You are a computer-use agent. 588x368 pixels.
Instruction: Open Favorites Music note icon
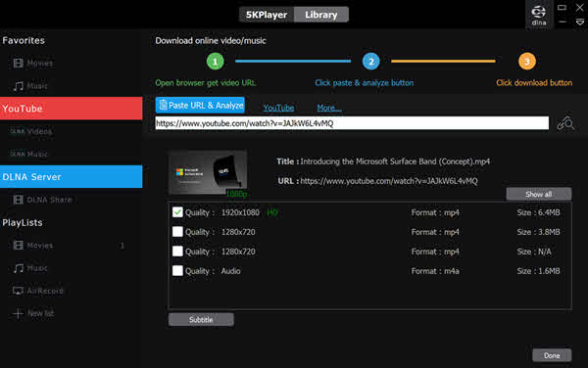pos(18,86)
